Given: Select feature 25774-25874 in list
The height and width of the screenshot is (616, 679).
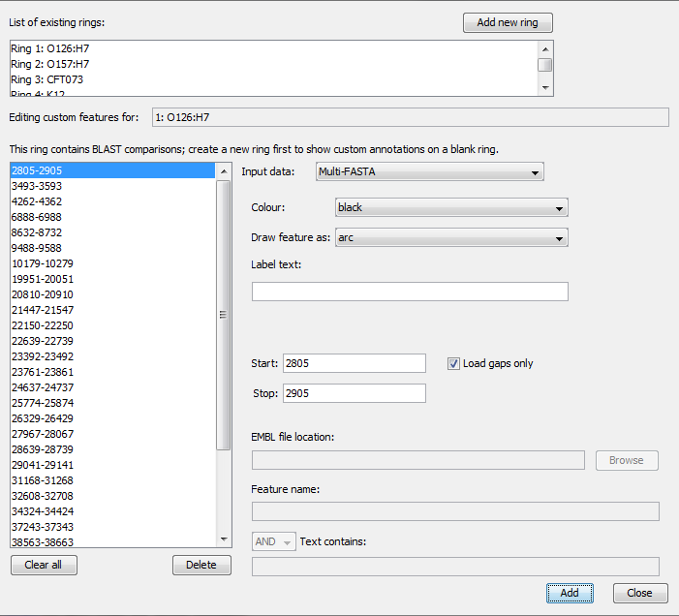Looking at the screenshot, I should click(112, 403).
